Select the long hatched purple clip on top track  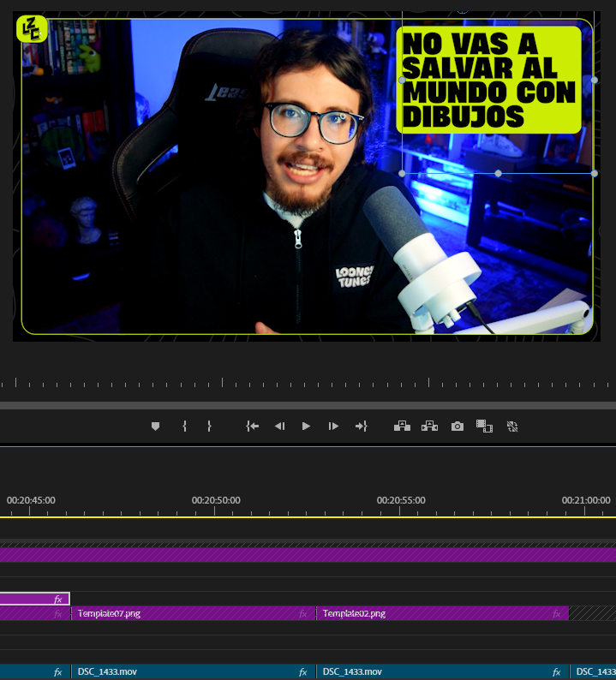tap(308, 555)
